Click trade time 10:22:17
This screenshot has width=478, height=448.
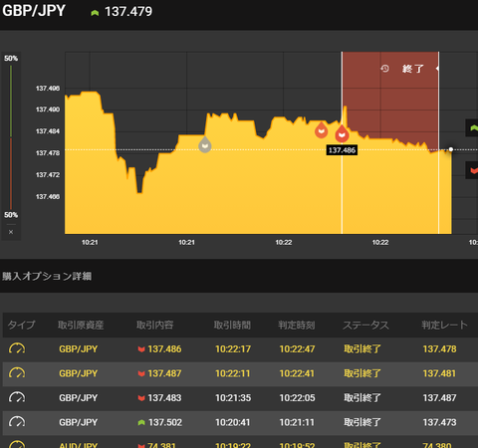point(233,349)
